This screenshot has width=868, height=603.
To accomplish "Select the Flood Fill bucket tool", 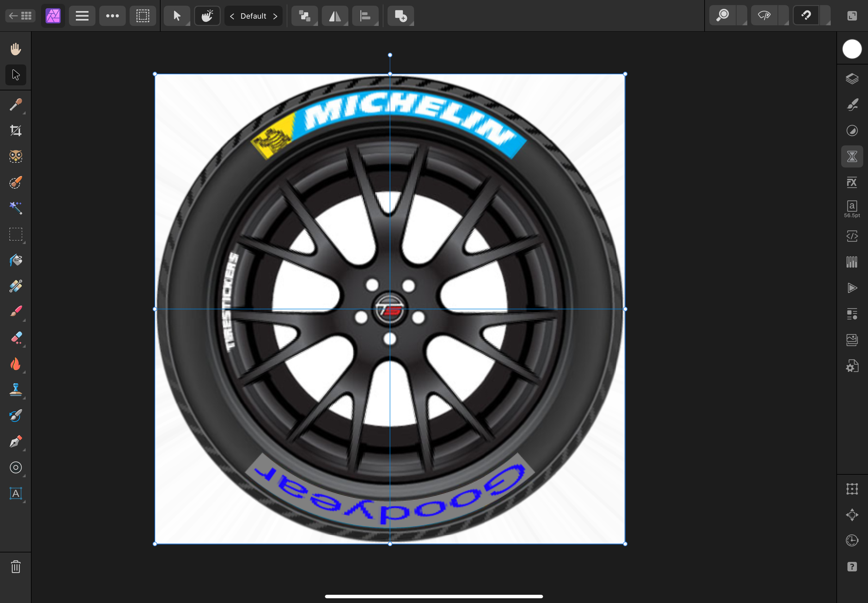I will [x=15, y=260].
